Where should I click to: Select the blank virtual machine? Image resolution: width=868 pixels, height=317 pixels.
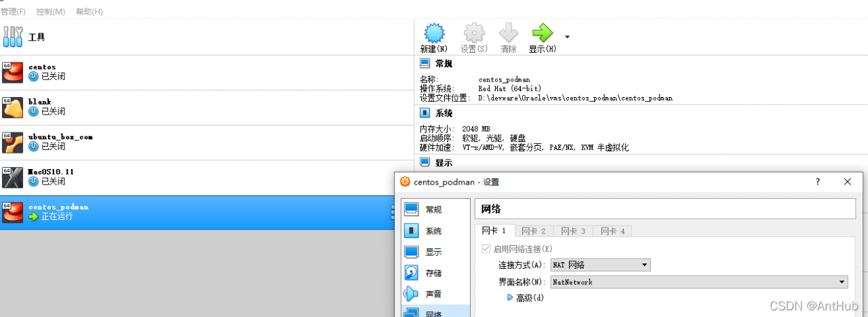(x=207, y=108)
